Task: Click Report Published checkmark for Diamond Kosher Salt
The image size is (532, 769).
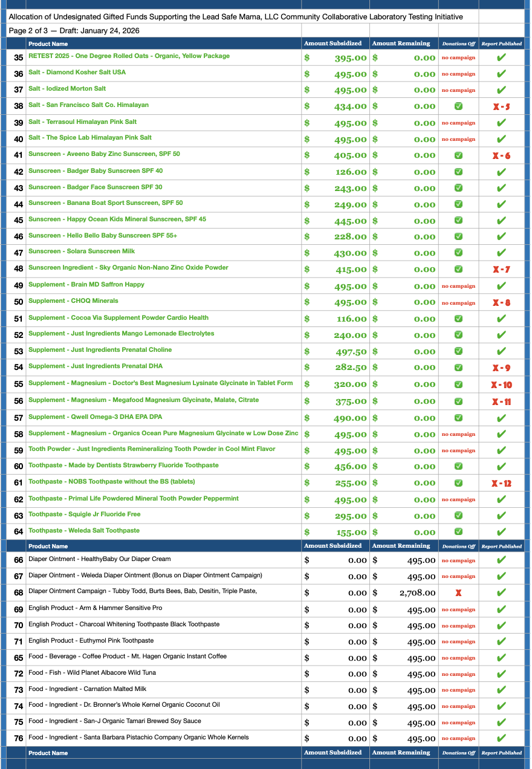Action: pos(501,74)
